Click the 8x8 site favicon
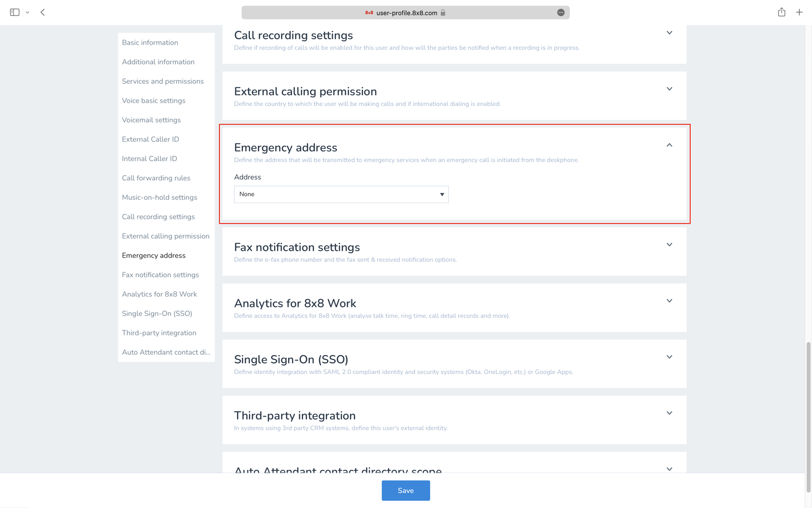 pyautogui.click(x=369, y=13)
